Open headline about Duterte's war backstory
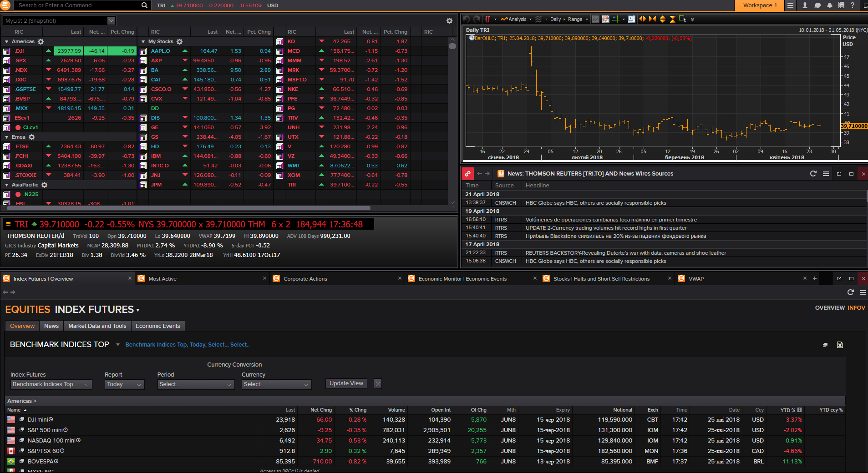The height and width of the screenshot is (473, 868). pyautogui.click(x=626, y=253)
